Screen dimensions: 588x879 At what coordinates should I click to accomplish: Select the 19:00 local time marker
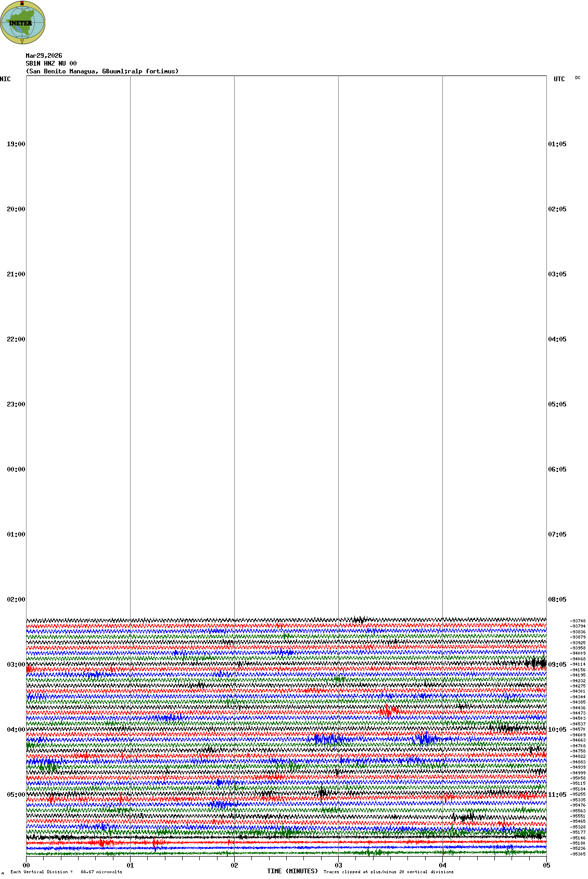point(16,144)
